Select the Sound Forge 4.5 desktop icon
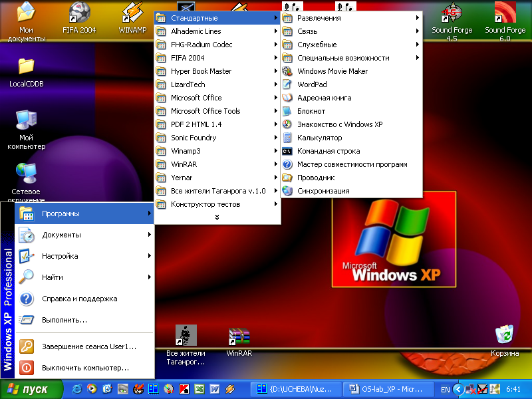The image size is (532, 399). coord(452,22)
